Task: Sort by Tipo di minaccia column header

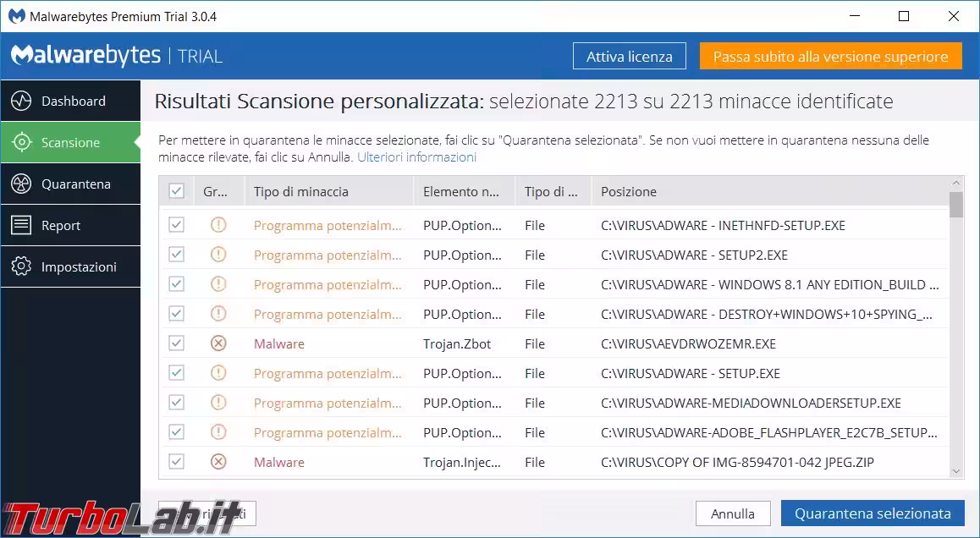Action: 301,192
